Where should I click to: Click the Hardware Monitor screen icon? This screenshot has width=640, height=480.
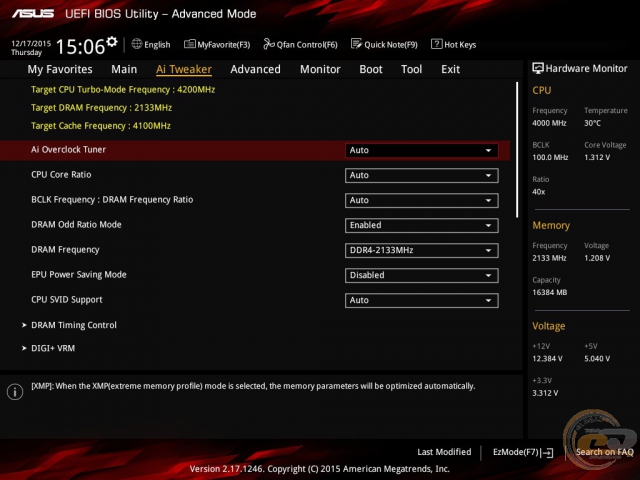pos(538,69)
